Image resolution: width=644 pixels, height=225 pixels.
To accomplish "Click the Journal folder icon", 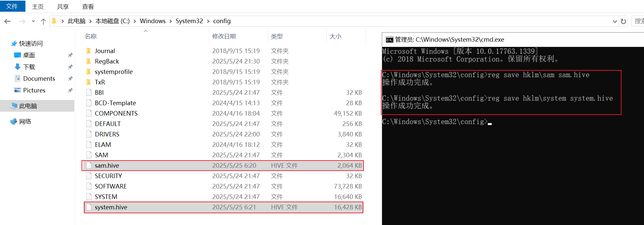I will click(x=88, y=51).
